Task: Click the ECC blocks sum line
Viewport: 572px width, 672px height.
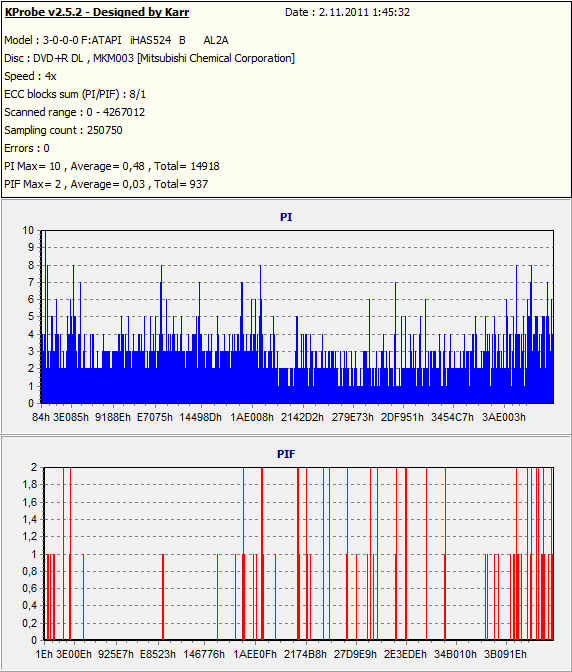Action: [x=75, y=94]
